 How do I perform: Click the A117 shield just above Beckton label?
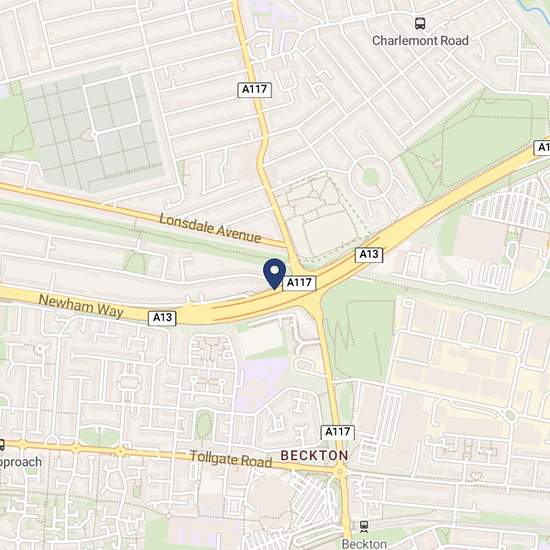[337, 432]
